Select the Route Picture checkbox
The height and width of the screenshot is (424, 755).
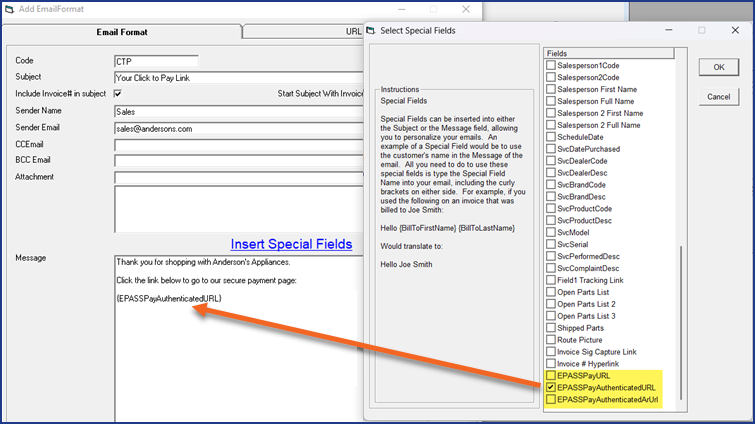(551, 339)
